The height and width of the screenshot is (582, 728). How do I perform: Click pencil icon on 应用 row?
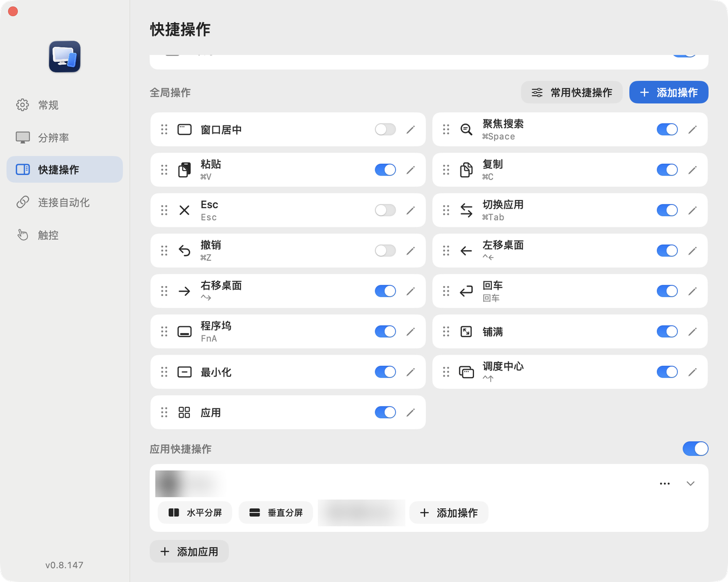(x=410, y=412)
